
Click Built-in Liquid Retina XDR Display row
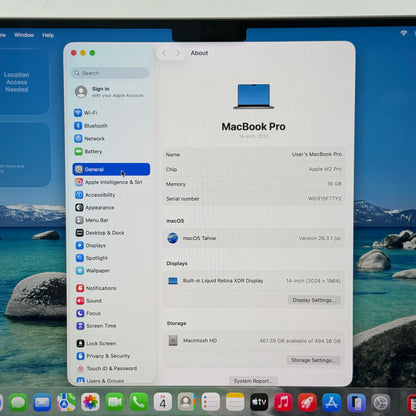(x=253, y=281)
